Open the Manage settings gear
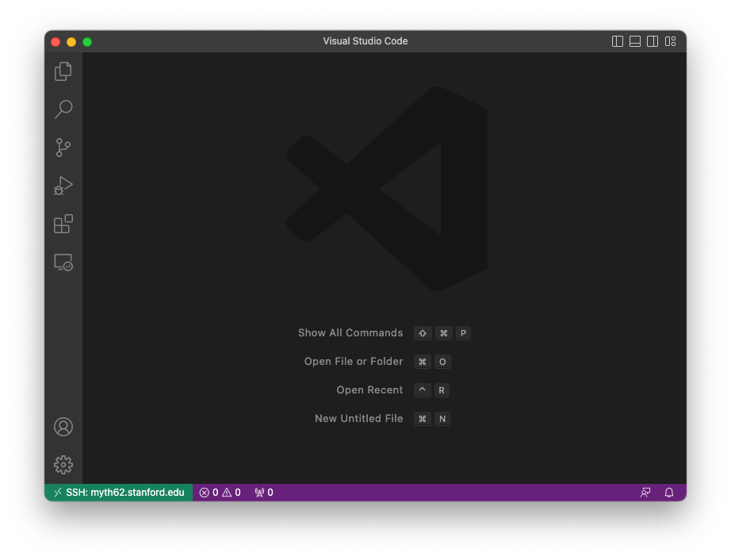The image size is (731, 560). coord(63,465)
